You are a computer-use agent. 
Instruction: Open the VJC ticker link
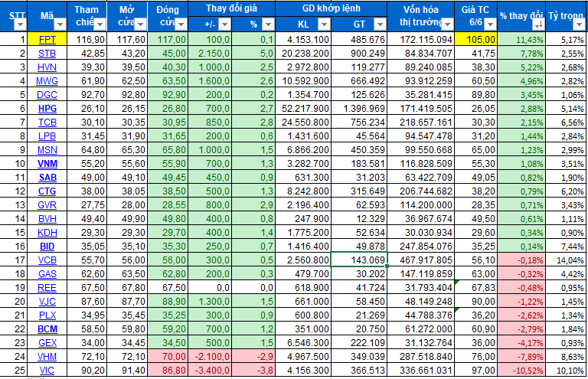click(47, 302)
